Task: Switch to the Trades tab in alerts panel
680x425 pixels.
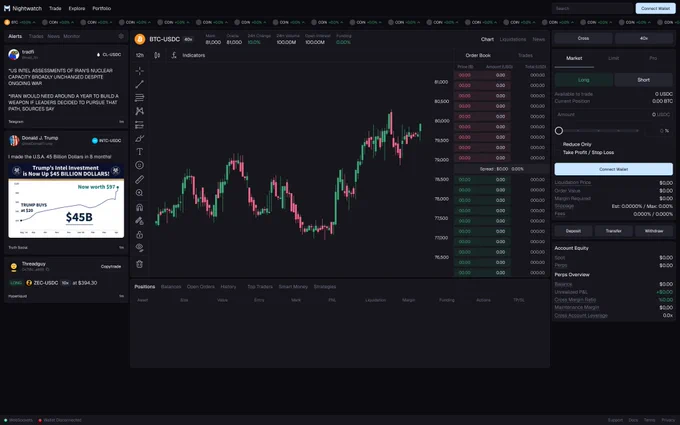Action: [x=36, y=36]
